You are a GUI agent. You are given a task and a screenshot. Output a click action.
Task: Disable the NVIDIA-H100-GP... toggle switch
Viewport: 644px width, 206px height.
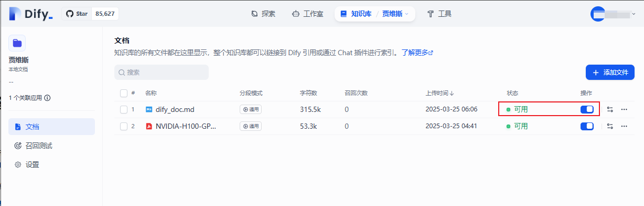[x=587, y=126]
